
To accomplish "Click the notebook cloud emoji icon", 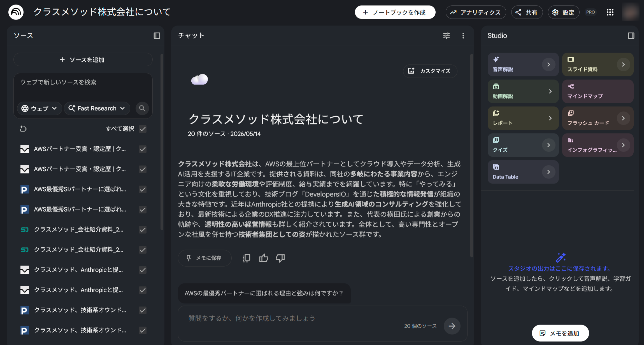I will pos(199,79).
